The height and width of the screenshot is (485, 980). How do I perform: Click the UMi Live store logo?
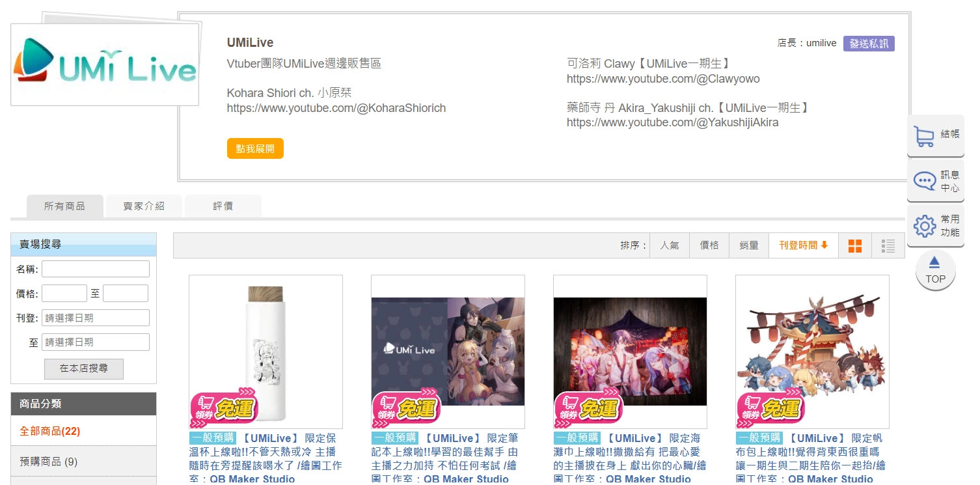(x=105, y=65)
